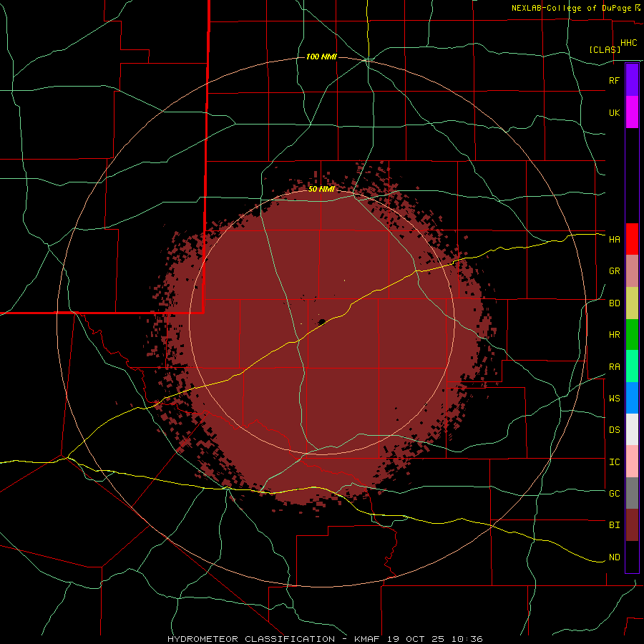Screen dimensions: 644x644
Task: Click the RF legend label
Action: click(x=614, y=80)
